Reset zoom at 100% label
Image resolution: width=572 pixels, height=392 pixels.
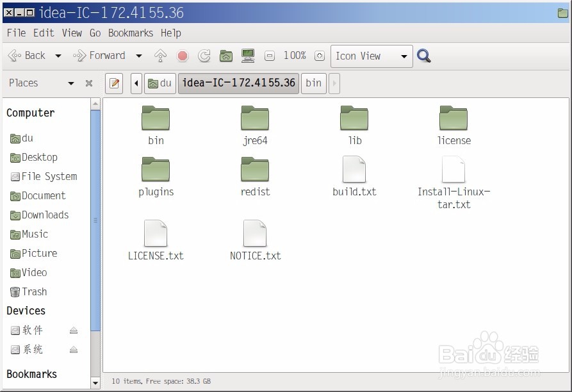click(x=295, y=56)
